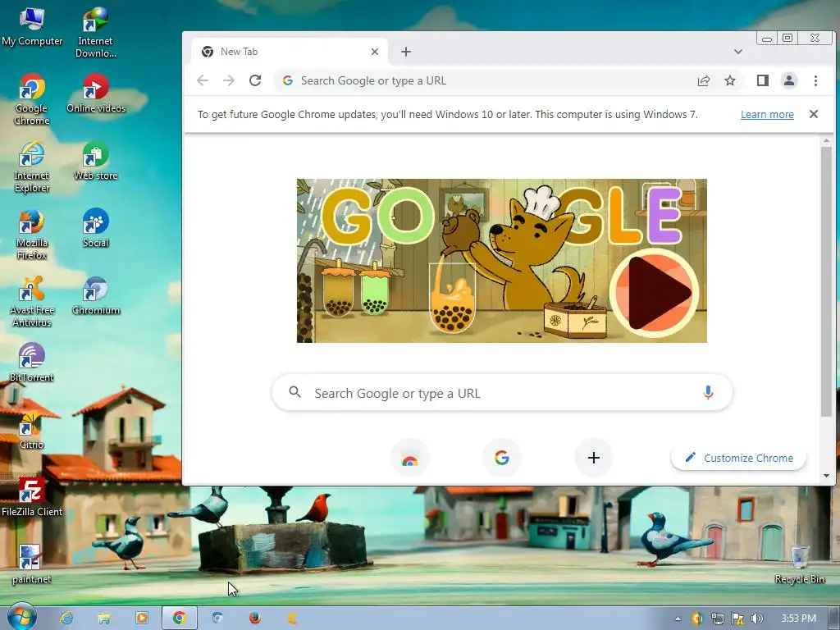Expand the tab search chevron
The image size is (840, 630).
pos(738,52)
